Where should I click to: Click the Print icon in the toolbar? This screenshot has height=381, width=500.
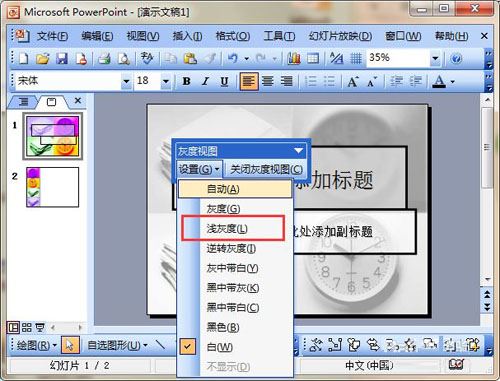pos(104,58)
